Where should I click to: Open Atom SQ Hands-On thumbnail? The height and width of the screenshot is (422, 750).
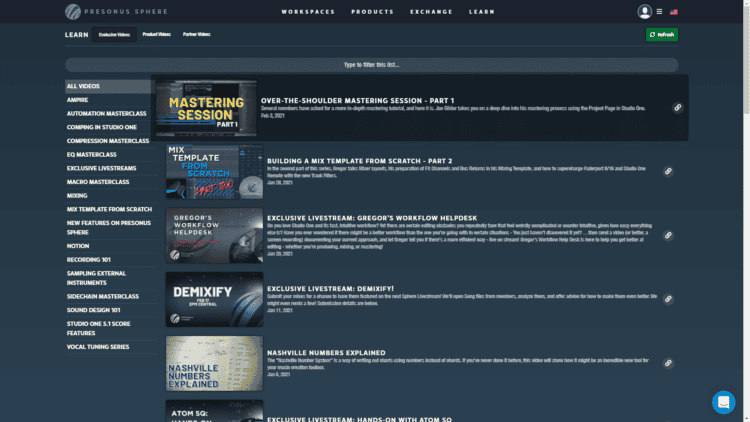coord(214,411)
